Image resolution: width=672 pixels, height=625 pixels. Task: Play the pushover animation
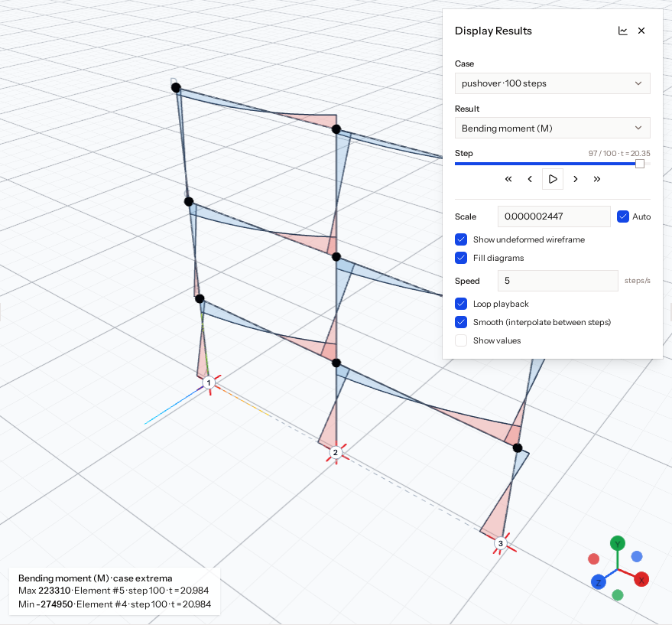(553, 179)
